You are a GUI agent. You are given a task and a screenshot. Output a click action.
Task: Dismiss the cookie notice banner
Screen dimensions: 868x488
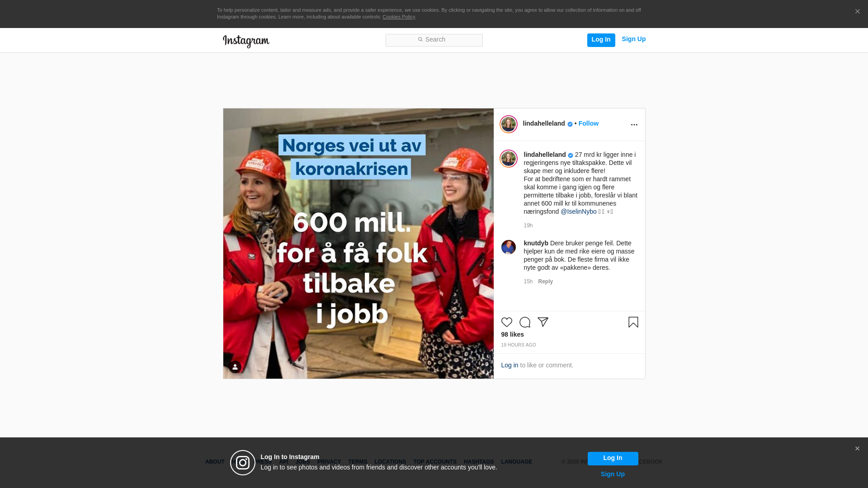coord(857,12)
